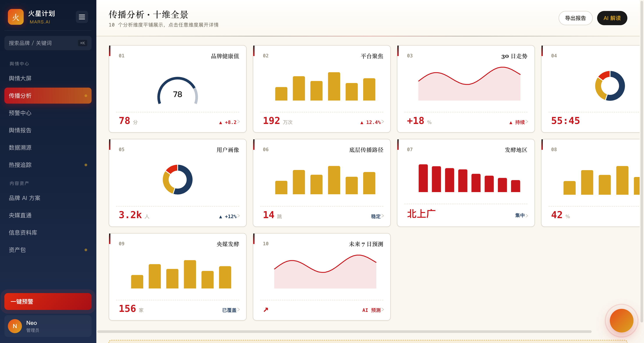
Task: Click the 导出报告 button
Action: point(575,18)
